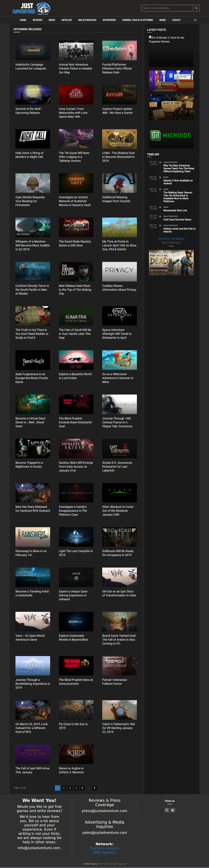
Task: Go to the News section
Action: 52,20
